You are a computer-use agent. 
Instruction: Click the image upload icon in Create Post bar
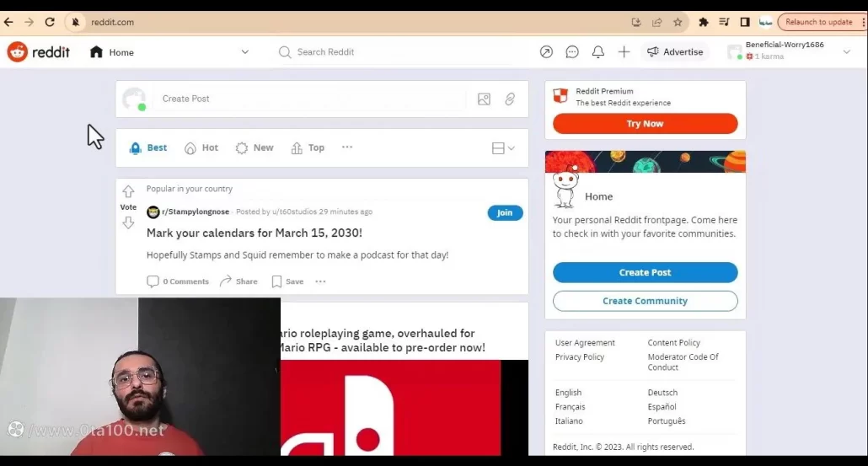(x=484, y=99)
